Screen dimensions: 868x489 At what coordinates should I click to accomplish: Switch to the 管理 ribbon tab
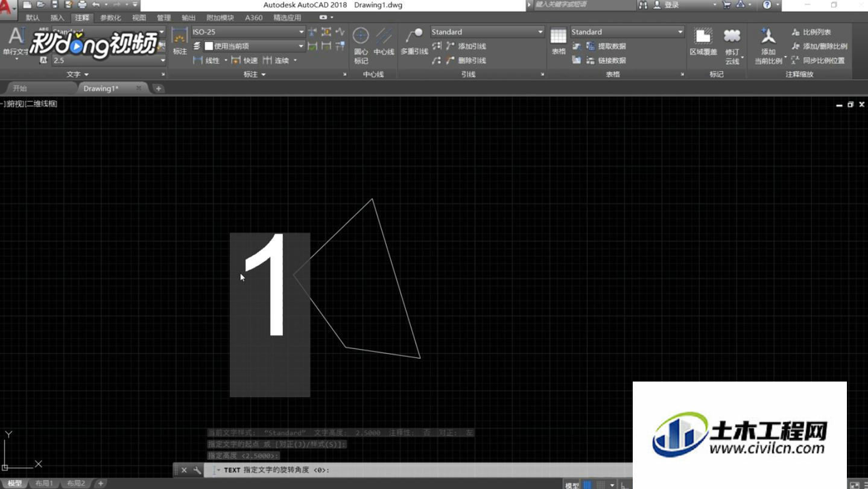(x=164, y=18)
